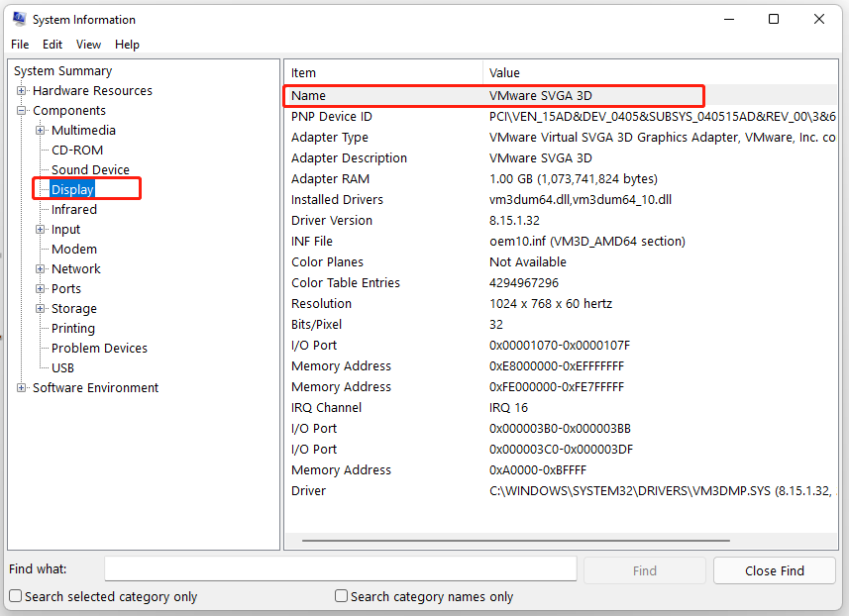Enable Search selected category only

click(x=15, y=596)
